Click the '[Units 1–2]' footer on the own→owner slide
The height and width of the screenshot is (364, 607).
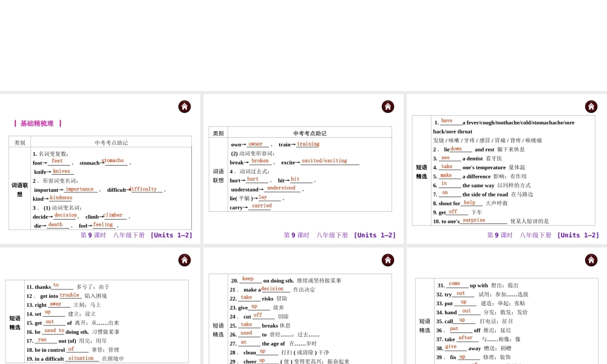(375, 235)
